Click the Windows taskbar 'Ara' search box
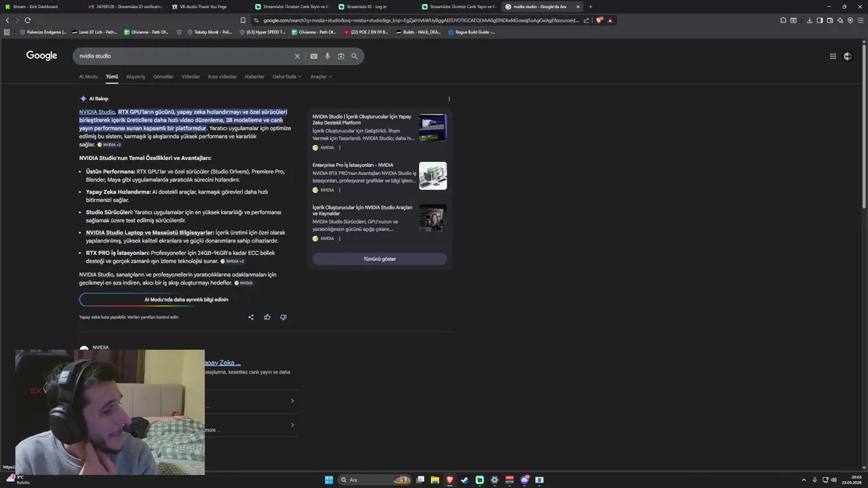This screenshot has width=868, height=488. pyautogui.click(x=376, y=480)
